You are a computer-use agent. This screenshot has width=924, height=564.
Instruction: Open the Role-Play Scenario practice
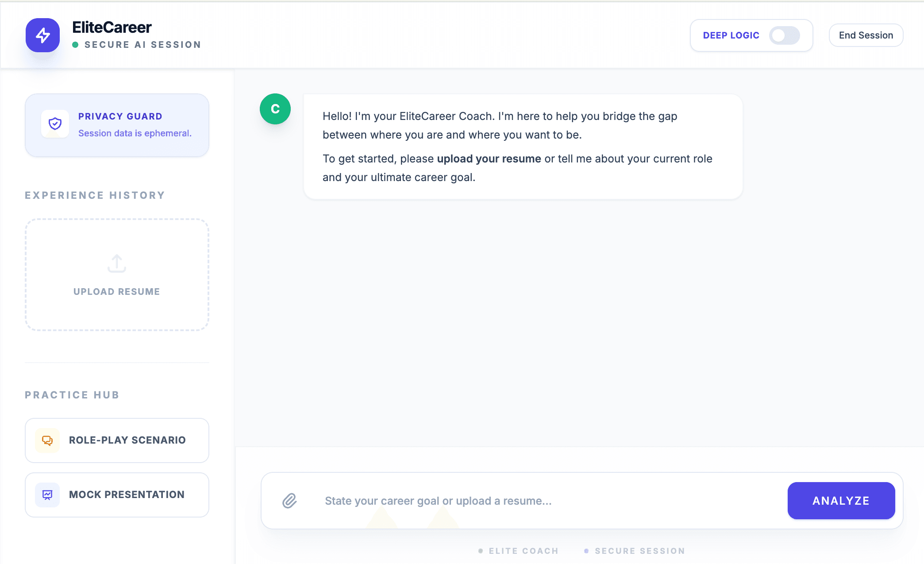[127, 440]
